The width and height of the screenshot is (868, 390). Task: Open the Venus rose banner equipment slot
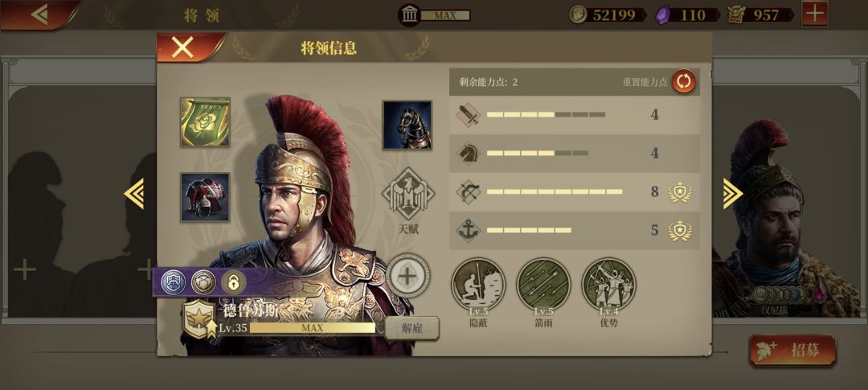[x=205, y=122]
